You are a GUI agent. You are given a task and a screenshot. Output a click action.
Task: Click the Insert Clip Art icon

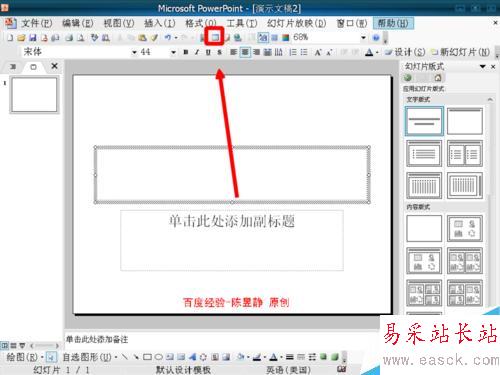[215, 357]
